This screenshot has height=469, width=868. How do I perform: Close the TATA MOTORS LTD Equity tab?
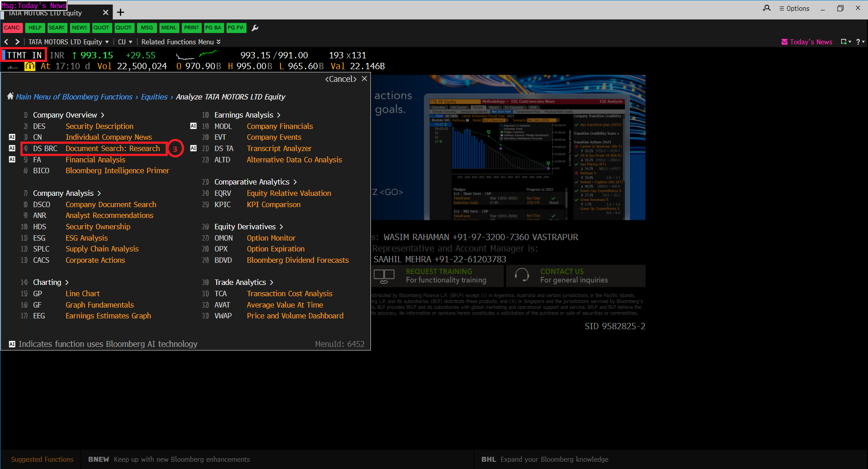(105, 12)
